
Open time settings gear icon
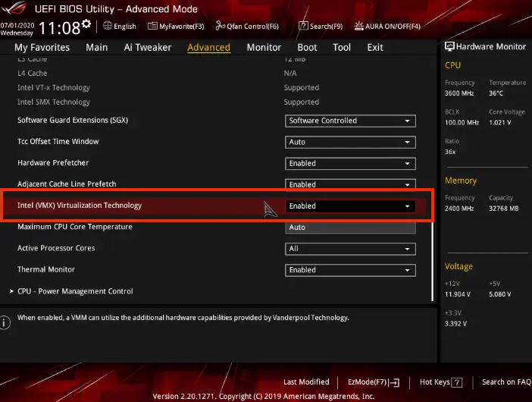(86, 24)
